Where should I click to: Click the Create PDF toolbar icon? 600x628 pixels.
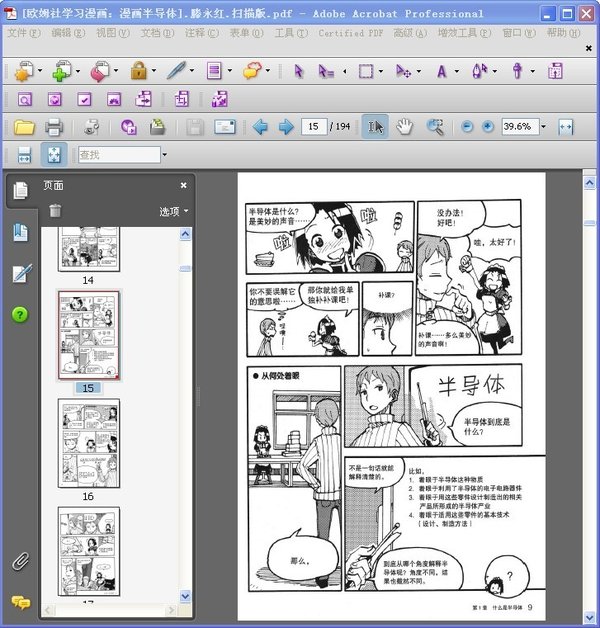coord(24,71)
